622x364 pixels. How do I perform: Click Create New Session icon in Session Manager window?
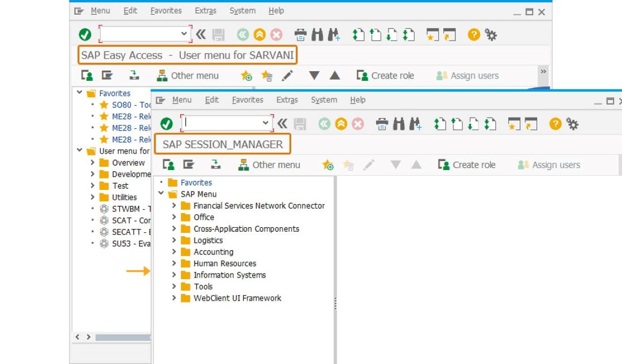pos(514,124)
